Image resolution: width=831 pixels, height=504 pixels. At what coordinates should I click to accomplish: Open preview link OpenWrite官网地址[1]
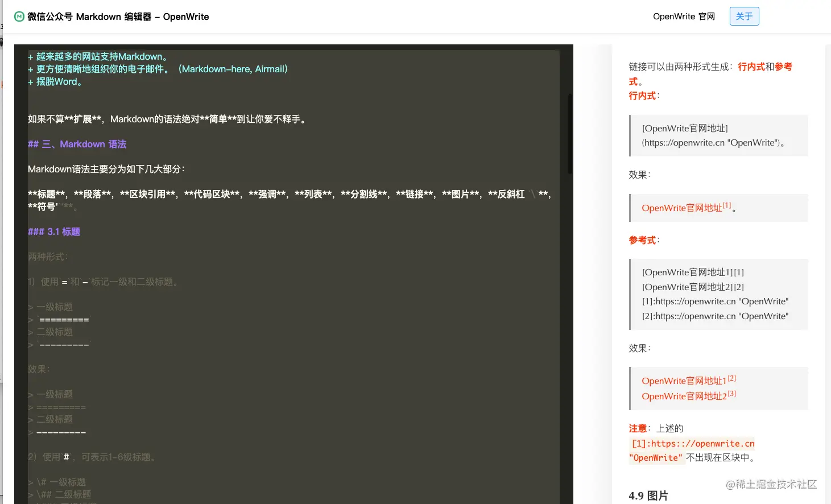click(687, 208)
